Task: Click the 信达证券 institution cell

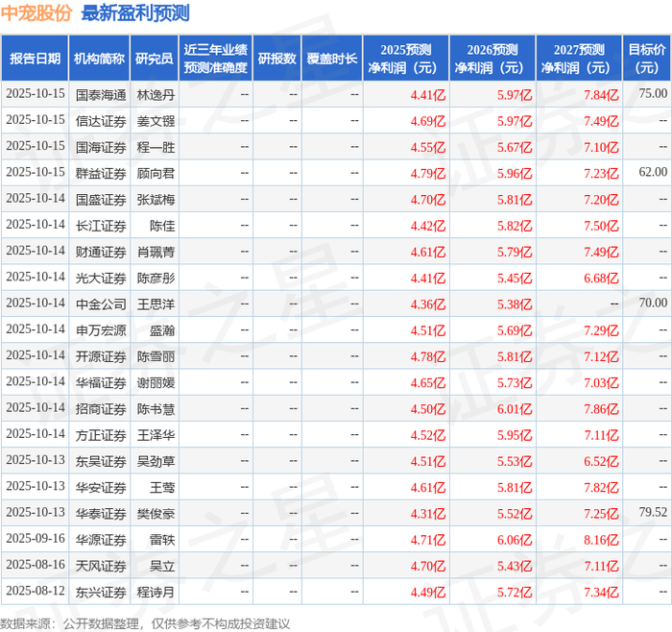Action: point(101,121)
